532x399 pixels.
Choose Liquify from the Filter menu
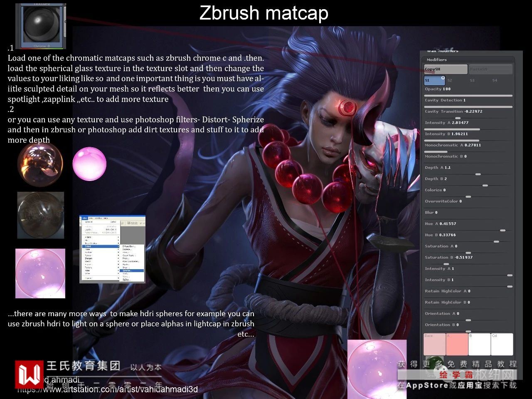pos(101,229)
